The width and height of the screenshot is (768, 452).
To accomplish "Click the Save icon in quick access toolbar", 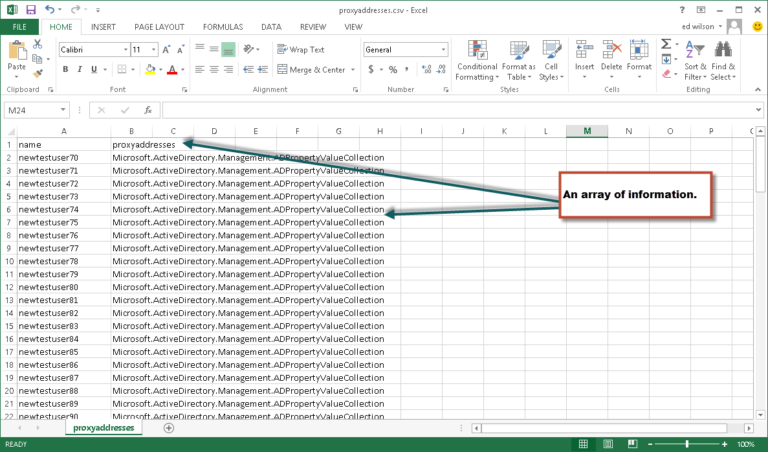I will pos(30,9).
